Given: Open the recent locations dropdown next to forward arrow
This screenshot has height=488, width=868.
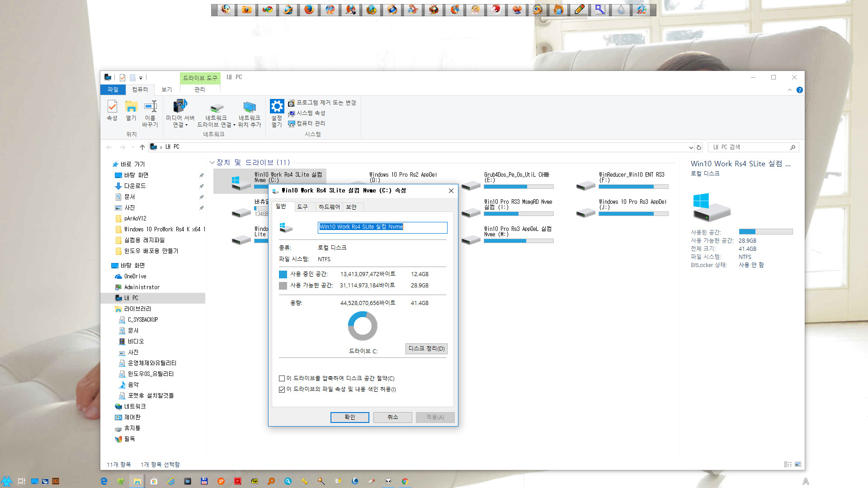Looking at the screenshot, I should tap(132, 147).
